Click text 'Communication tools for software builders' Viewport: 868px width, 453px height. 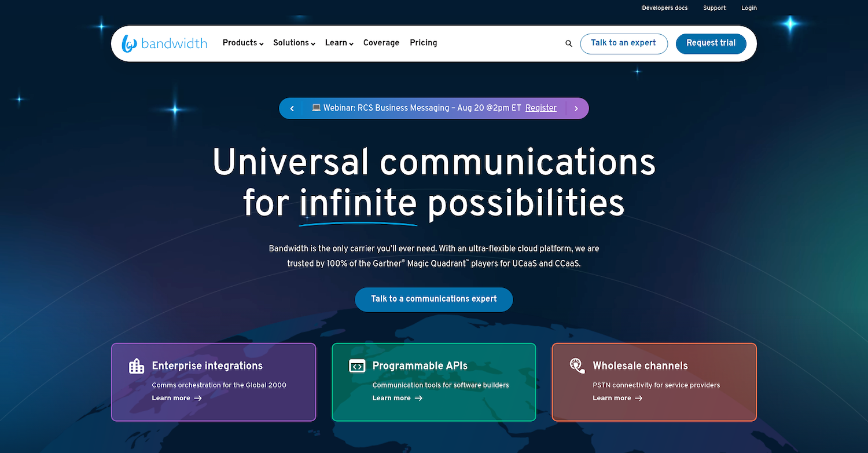441,385
